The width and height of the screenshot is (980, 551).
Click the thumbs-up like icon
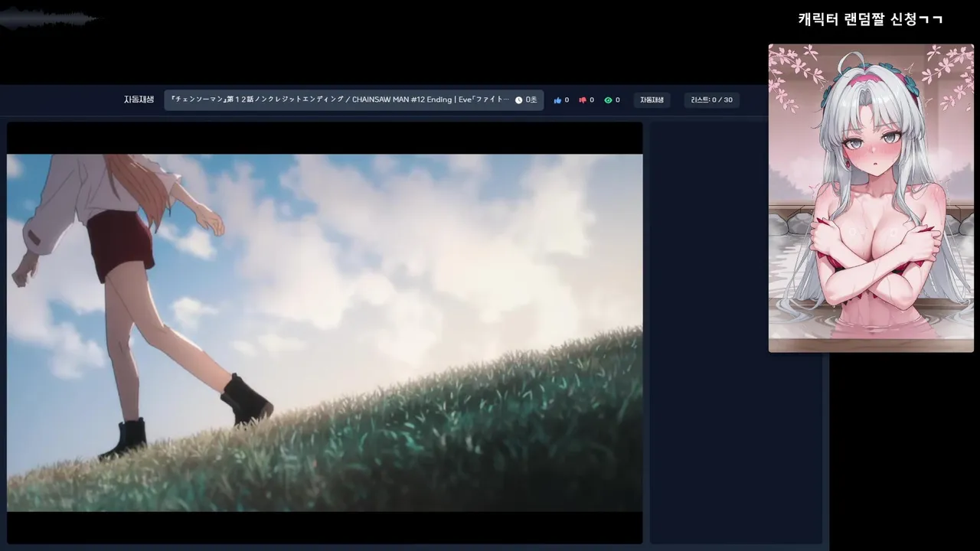point(557,100)
